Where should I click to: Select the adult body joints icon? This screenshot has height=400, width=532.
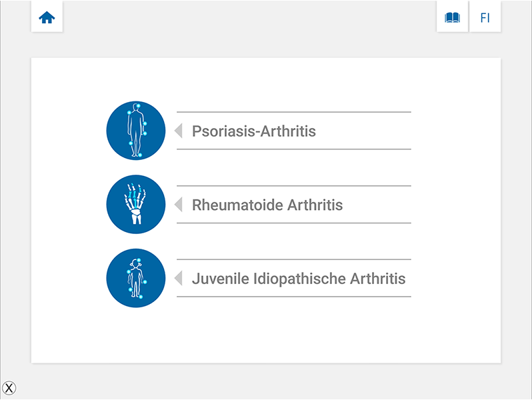pos(136,131)
